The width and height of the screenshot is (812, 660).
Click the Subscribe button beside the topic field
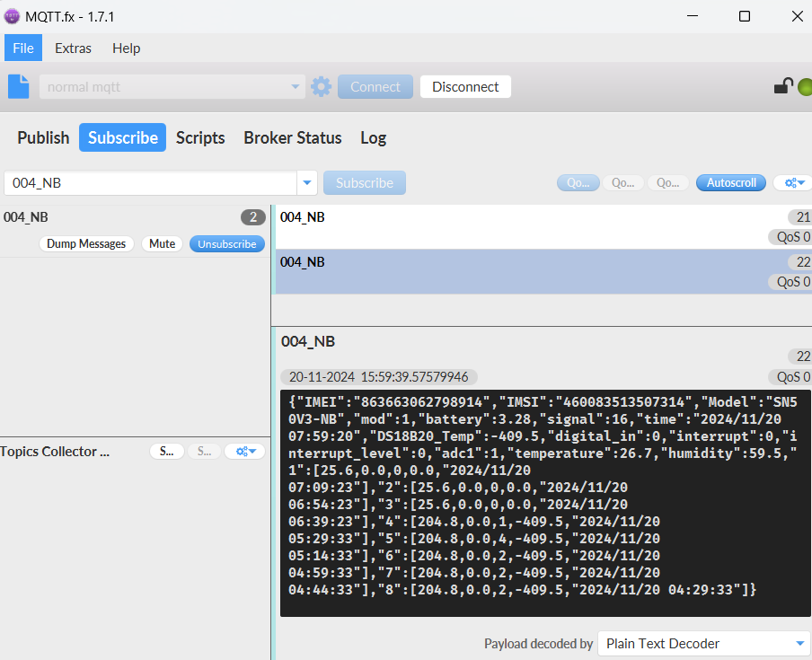(365, 182)
